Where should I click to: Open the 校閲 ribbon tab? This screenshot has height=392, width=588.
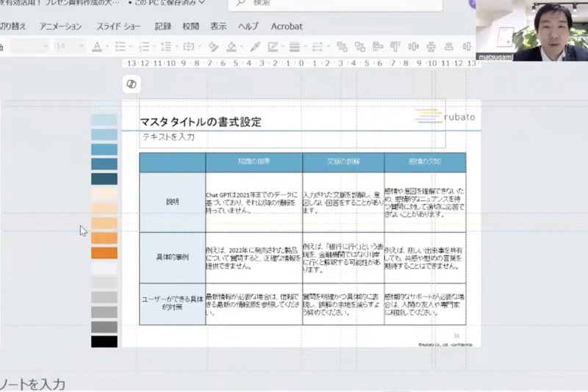click(x=190, y=26)
